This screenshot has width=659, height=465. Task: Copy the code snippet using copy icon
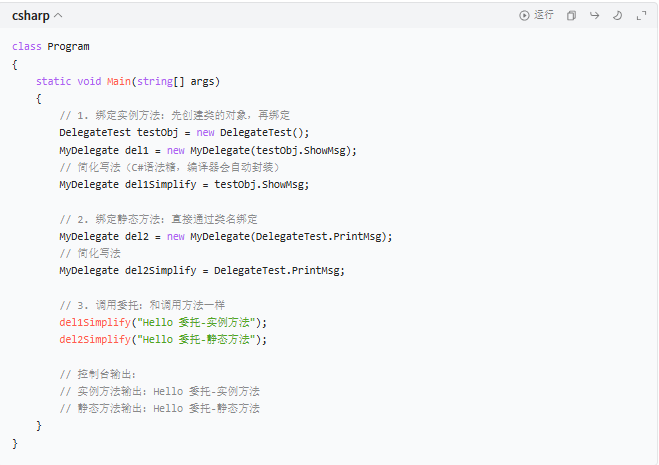[x=571, y=15]
